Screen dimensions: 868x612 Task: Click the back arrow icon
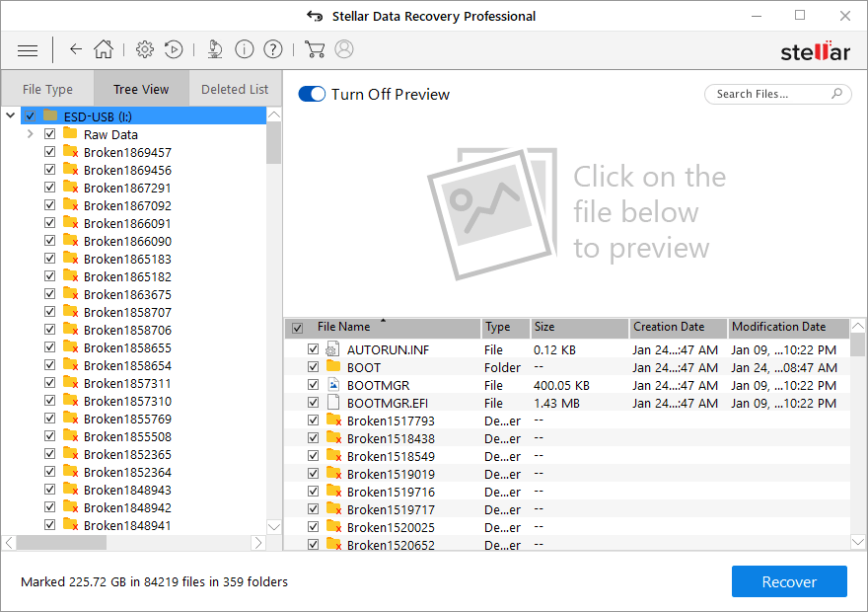point(76,49)
